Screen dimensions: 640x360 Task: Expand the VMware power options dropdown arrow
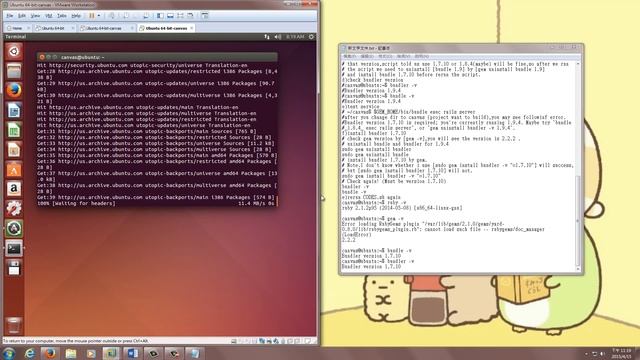(99, 16)
